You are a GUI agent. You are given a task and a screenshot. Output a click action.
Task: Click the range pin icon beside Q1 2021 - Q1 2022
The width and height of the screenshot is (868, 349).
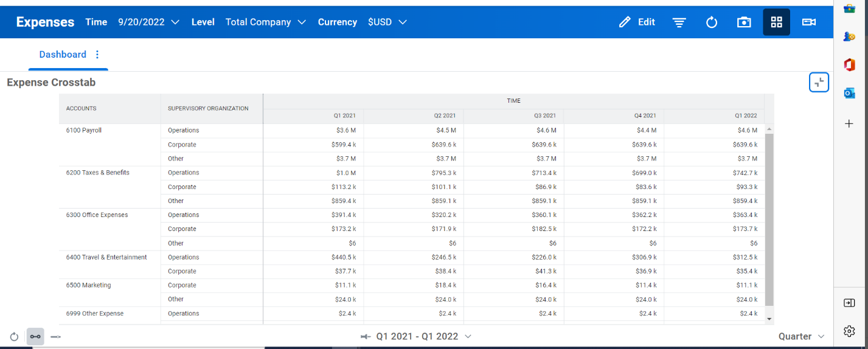pyautogui.click(x=366, y=336)
